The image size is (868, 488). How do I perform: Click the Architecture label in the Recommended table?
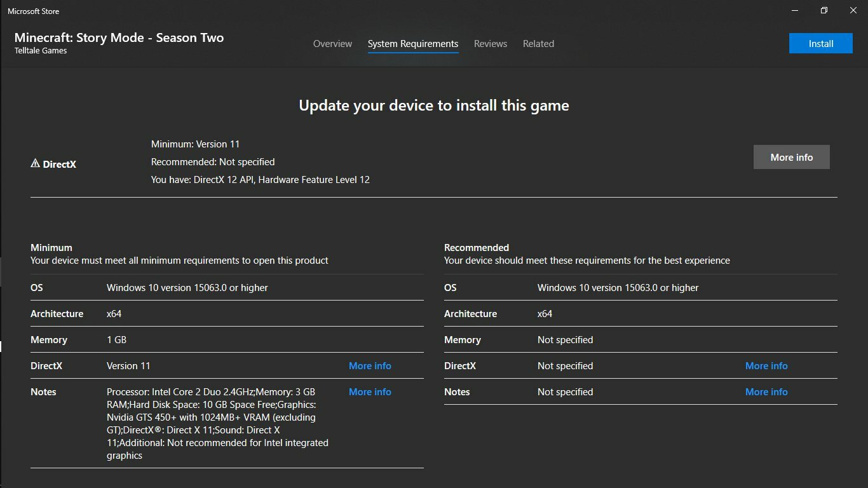tap(470, 314)
